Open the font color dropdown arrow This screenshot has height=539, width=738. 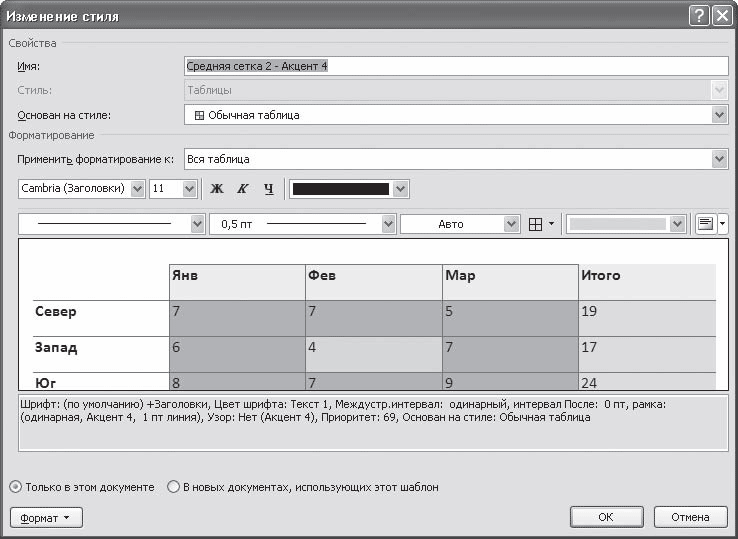point(400,189)
